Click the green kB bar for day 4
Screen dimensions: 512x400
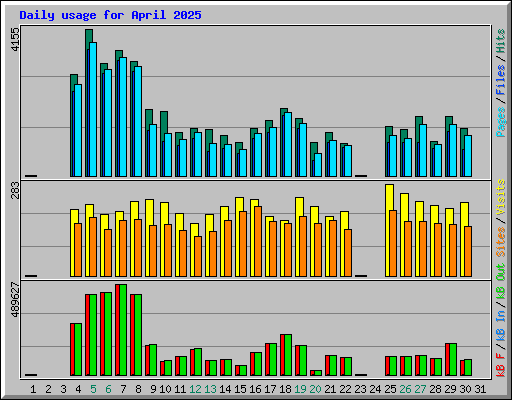point(78,349)
